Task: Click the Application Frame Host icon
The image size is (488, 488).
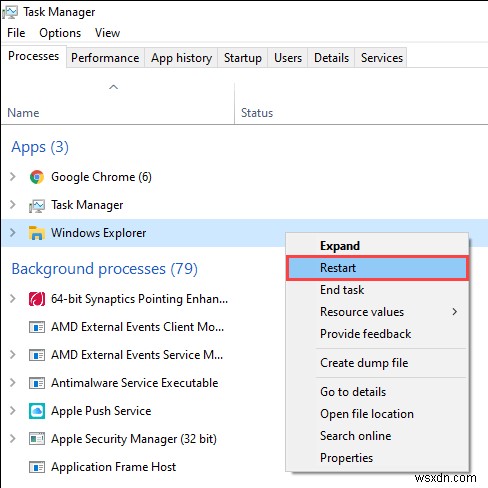Action: coord(37,467)
